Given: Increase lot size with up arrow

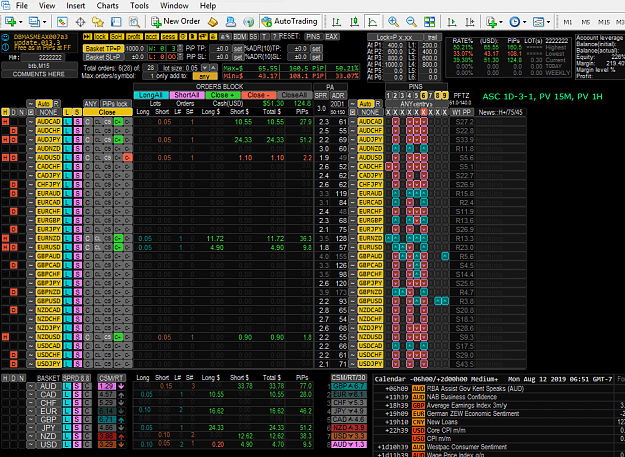Looking at the screenshot, I should (213, 68).
